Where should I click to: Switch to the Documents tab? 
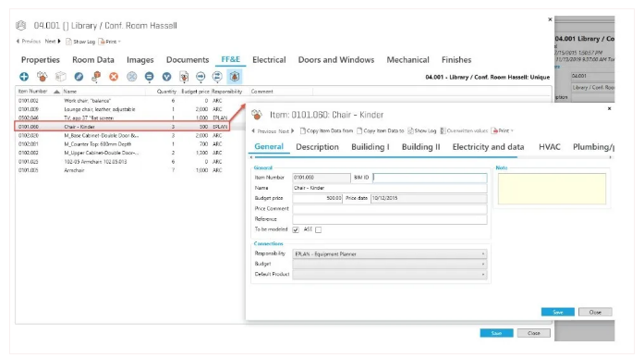pyautogui.click(x=188, y=60)
